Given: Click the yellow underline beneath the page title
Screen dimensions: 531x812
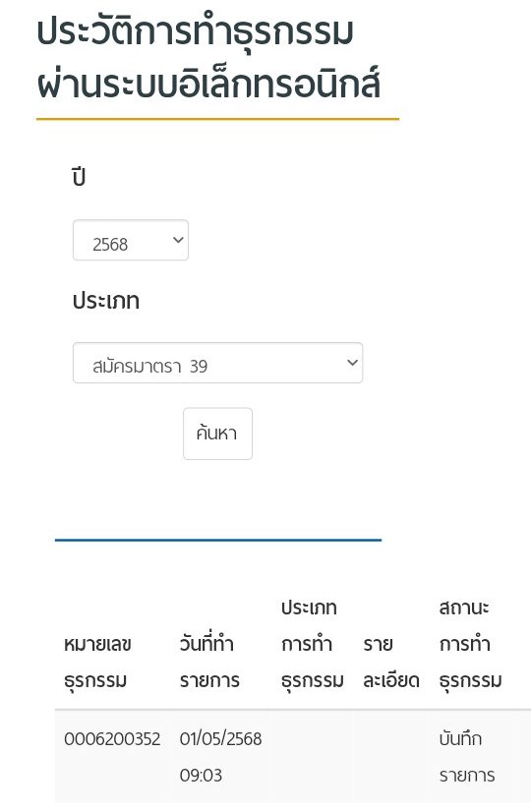Looking at the screenshot, I should click(x=217, y=119).
